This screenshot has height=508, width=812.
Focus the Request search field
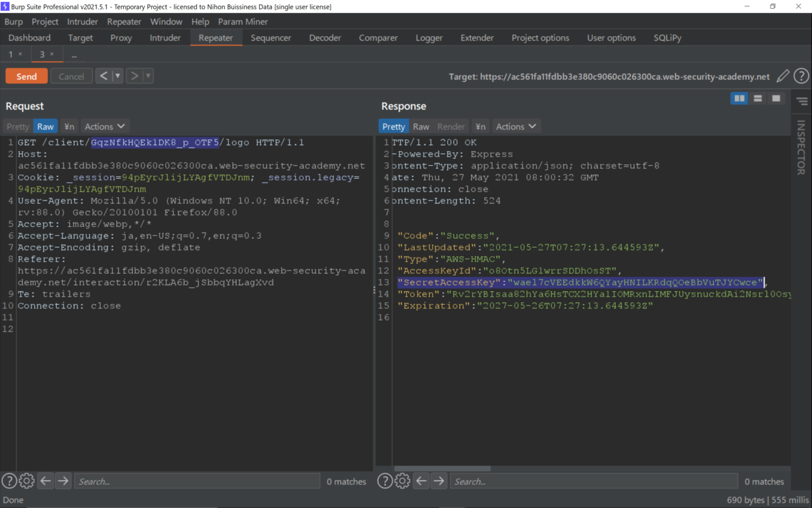tap(197, 481)
